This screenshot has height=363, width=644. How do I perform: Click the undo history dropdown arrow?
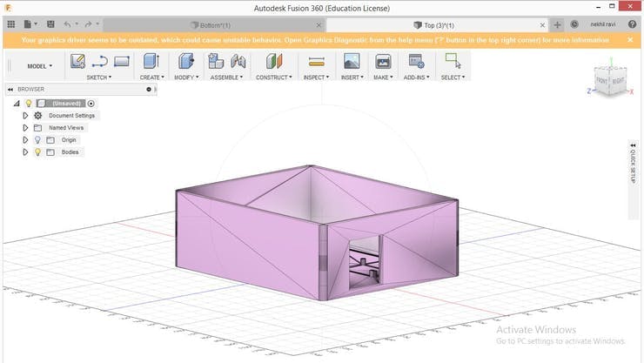[x=77, y=24]
